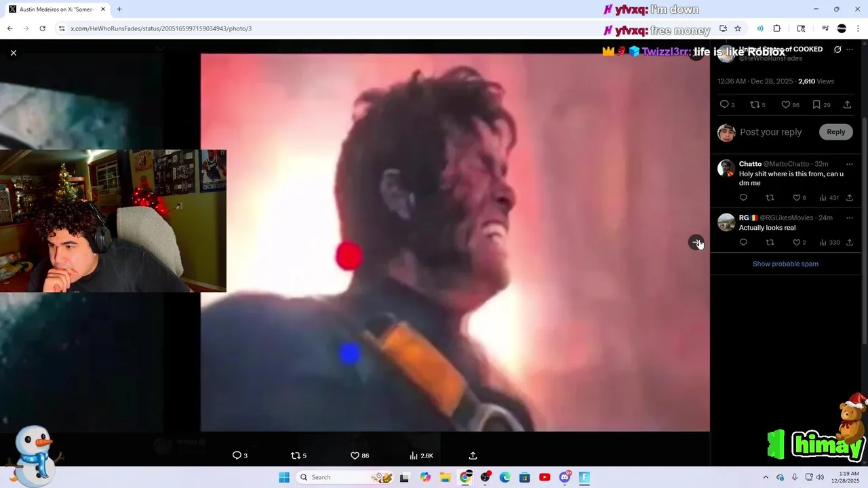Image resolution: width=868 pixels, height=488 pixels.
Task: View site information icon in address bar
Action: [62, 28]
